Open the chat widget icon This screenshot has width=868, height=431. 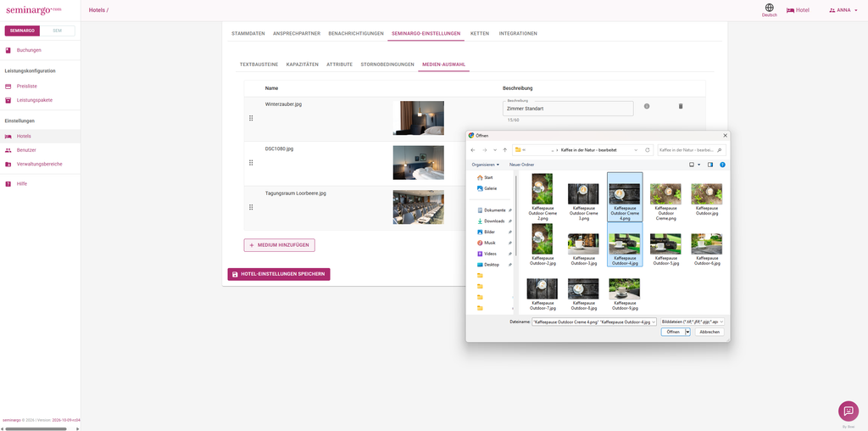point(848,411)
